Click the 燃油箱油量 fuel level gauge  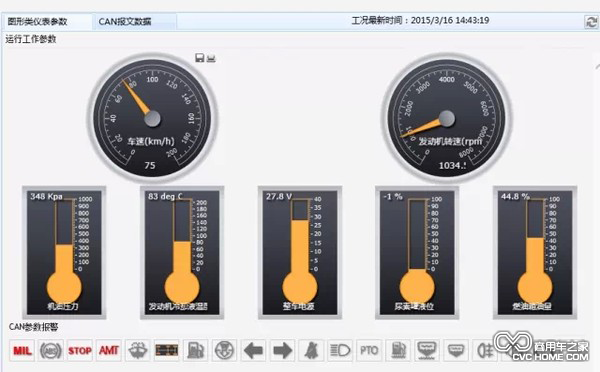(x=535, y=253)
